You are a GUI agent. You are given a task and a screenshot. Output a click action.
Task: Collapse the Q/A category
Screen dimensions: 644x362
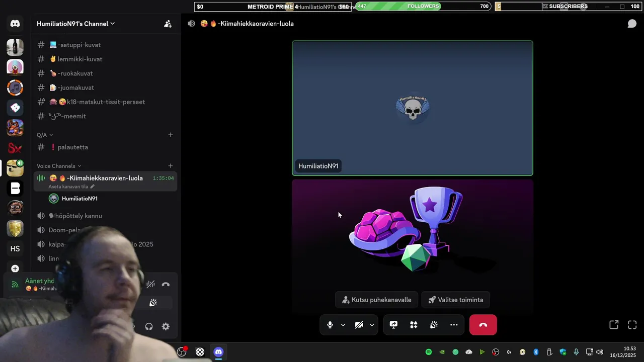tap(45, 135)
